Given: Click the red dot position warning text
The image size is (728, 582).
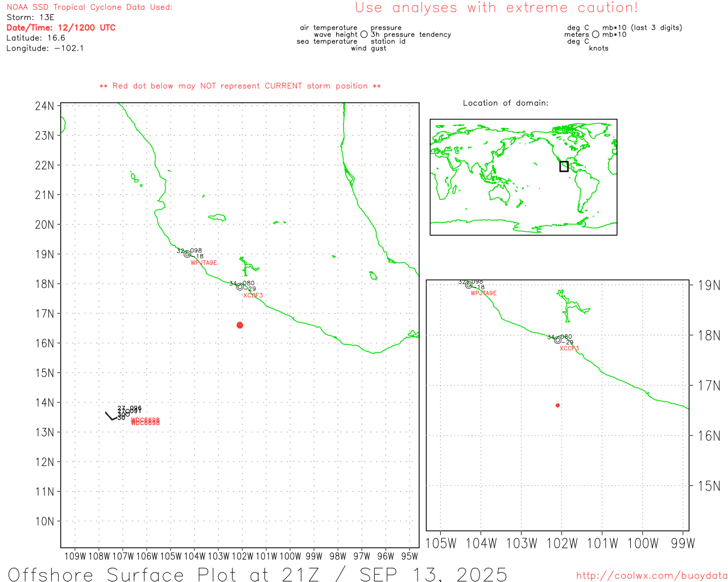Looking at the screenshot, I should 240,86.
